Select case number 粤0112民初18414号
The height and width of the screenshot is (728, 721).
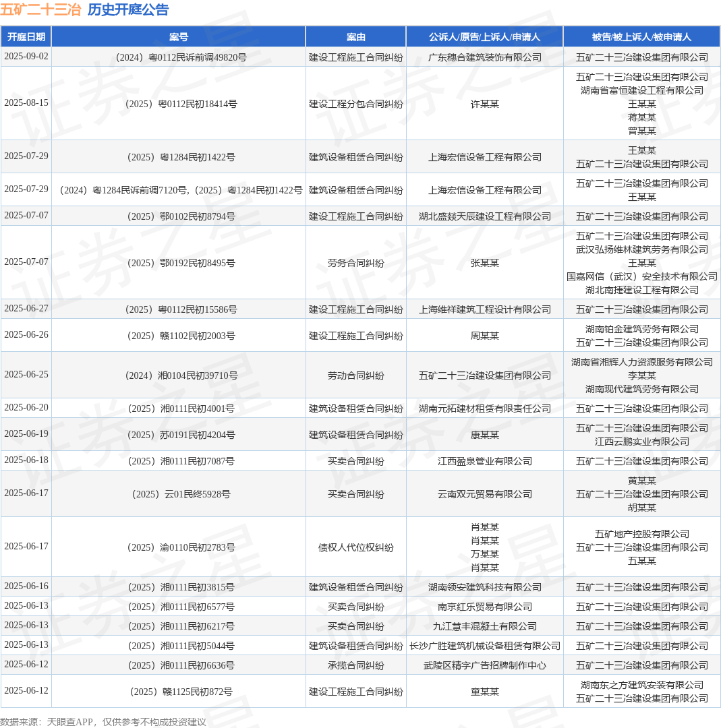181,104
